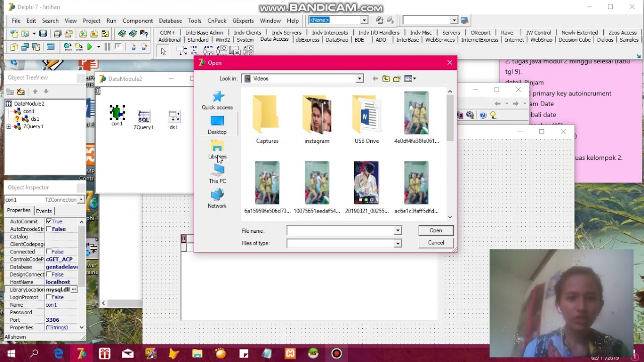Viewport: 644px width, 362px height.
Task: Click the Open button in dialog
Action: (x=436, y=230)
